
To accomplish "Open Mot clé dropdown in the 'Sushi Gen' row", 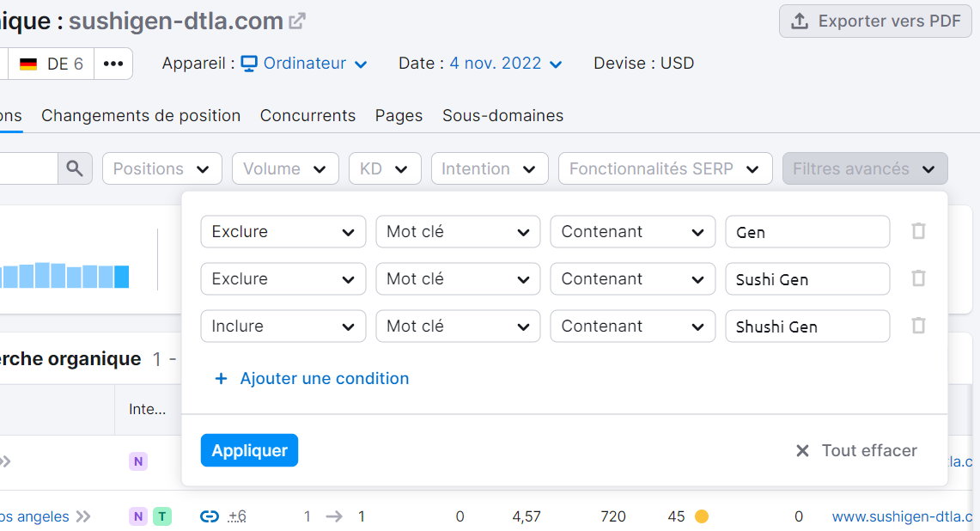I will coord(458,279).
